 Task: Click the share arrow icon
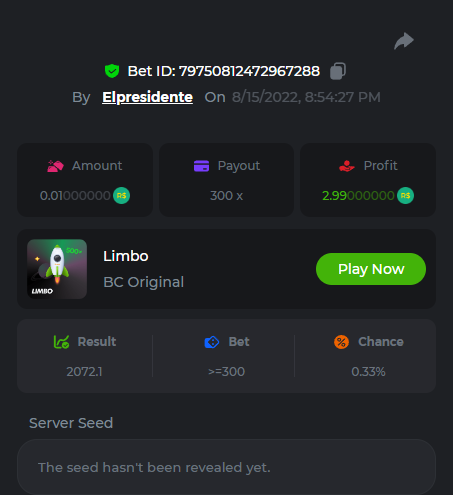[404, 41]
